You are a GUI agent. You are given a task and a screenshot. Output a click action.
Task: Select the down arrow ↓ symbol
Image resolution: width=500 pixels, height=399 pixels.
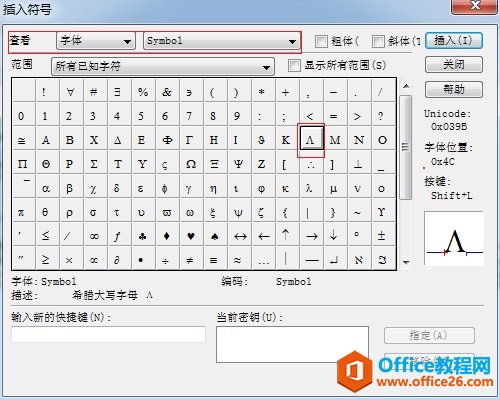pos(334,235)
